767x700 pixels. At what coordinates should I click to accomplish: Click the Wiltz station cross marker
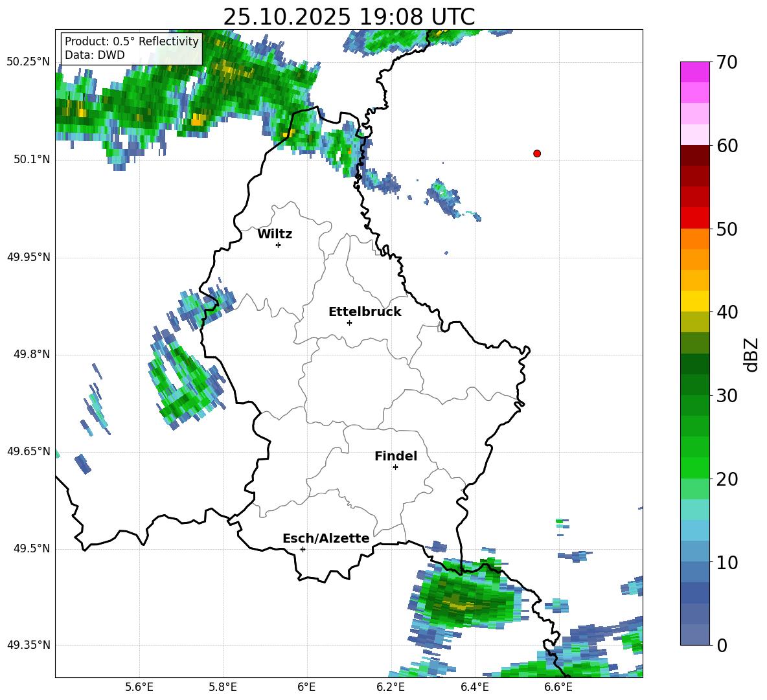pyautogui.click(x=278, y=245)
